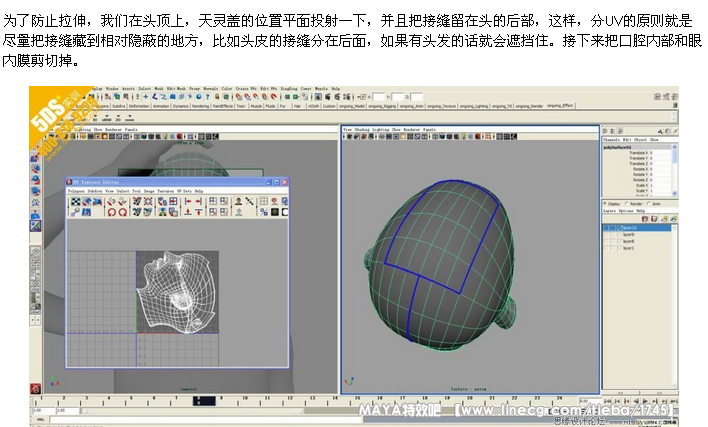Click the counter-clockwise rotate UVs red arrow icon
708x427 pixels.
click(112, 212)
